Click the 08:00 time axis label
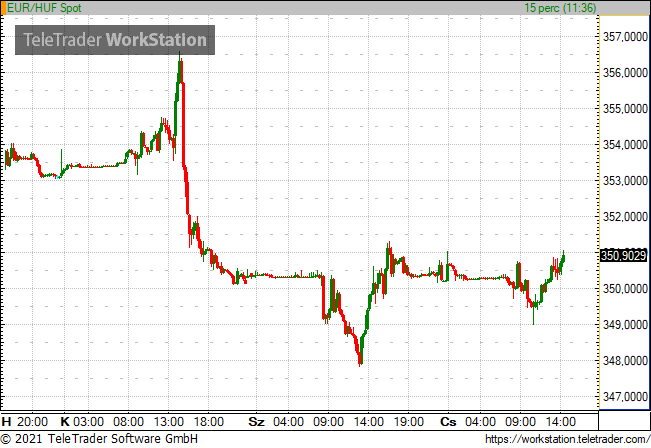The image size is (651, 448). pos(129,422)
